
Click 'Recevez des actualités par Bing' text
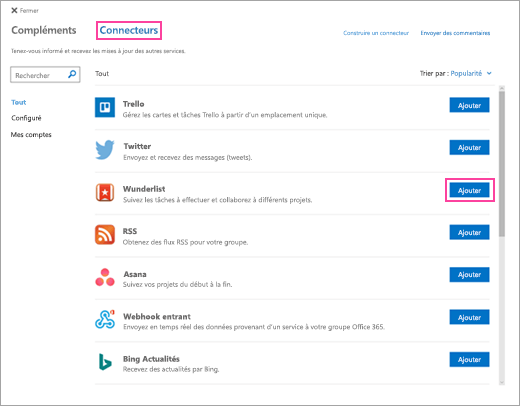pyautogui.click(x=171, y=369)
